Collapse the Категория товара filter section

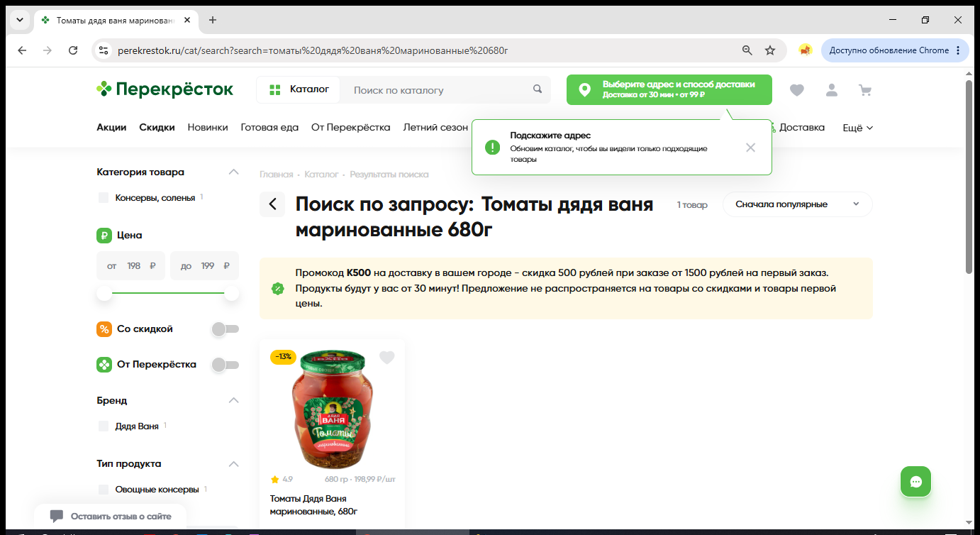(233, 172)
